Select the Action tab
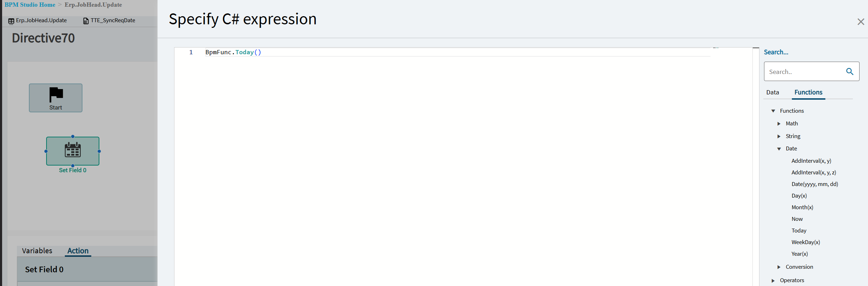Viewport: 868px width, 286px height. coord(78,251)
